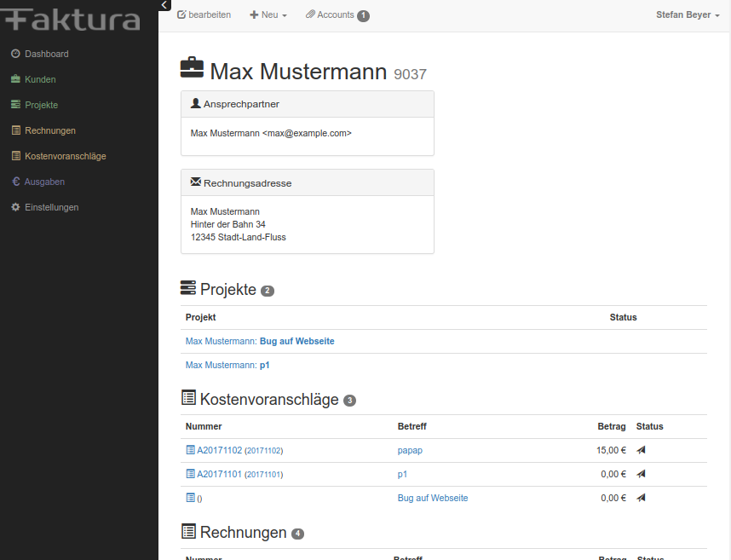The height and width of the screenshot is (560, 731).
Task: Open Kunden in the sidebar
Action: coord(40,80)
